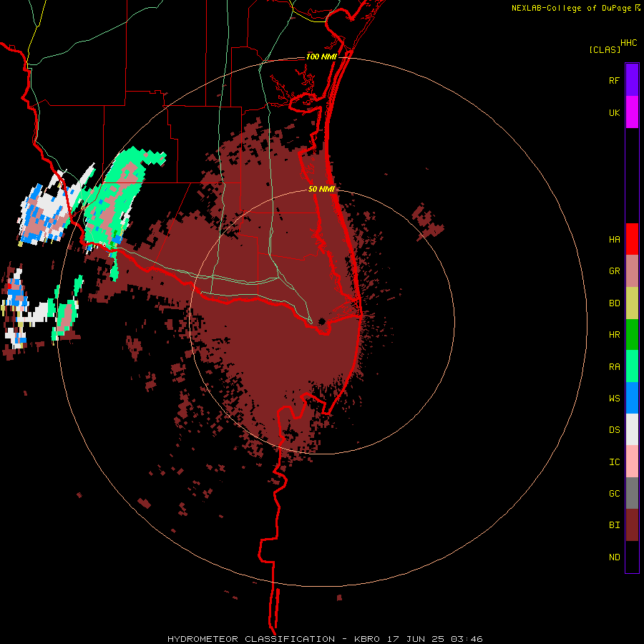Image resolution: width=644 pixels, height=644 pixels.
Task: Click the DS legend label
Action: click(614, 429)
